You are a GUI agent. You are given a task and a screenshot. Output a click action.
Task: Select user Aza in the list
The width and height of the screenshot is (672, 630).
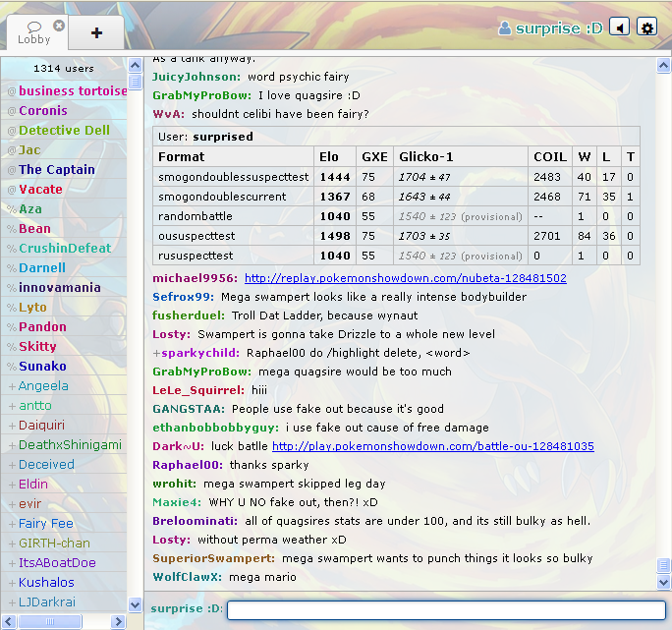(x=64, y=209)
